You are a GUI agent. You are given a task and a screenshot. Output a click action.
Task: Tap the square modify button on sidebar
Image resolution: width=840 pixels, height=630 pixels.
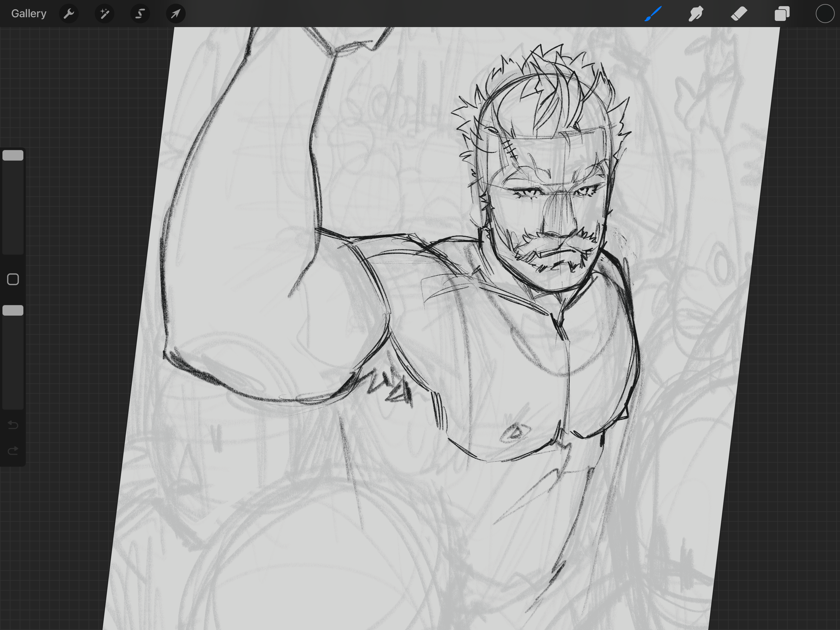13,279
